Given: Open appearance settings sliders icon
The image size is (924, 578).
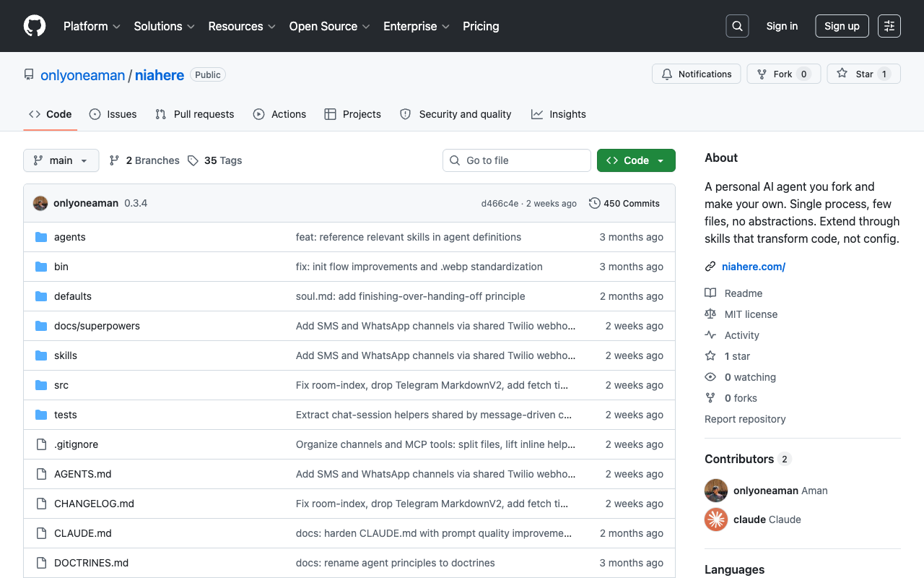Looking at the screenshot, I should [889, 26].
